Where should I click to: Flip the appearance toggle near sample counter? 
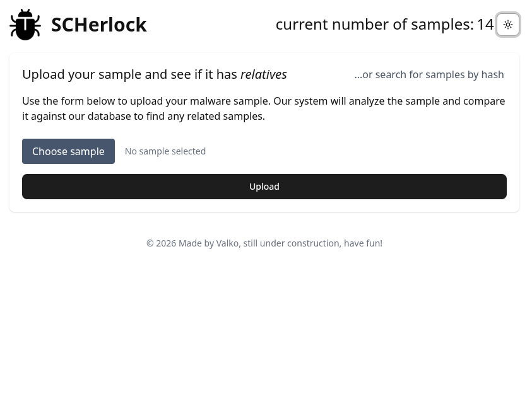508,25
